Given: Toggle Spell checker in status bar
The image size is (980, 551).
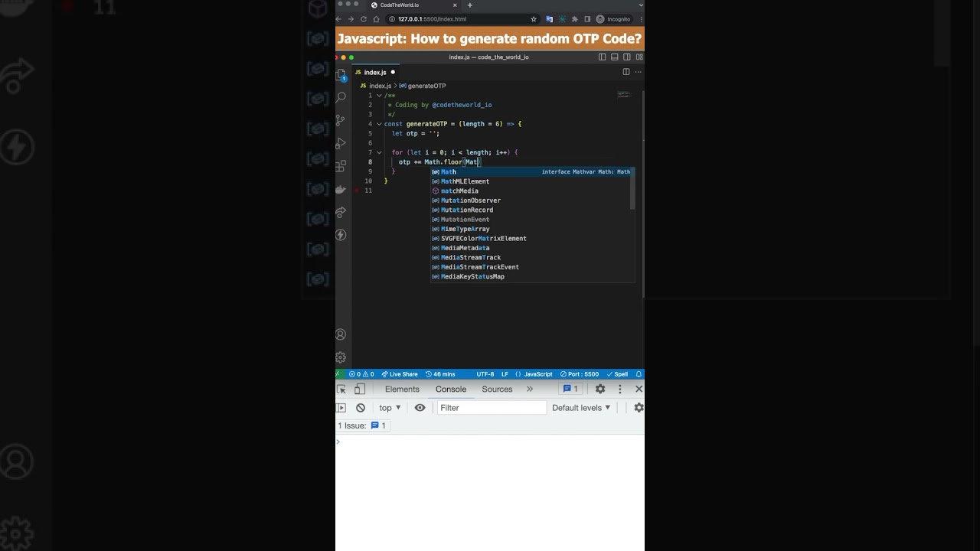Looking at the screenshot, I should 618,374.
